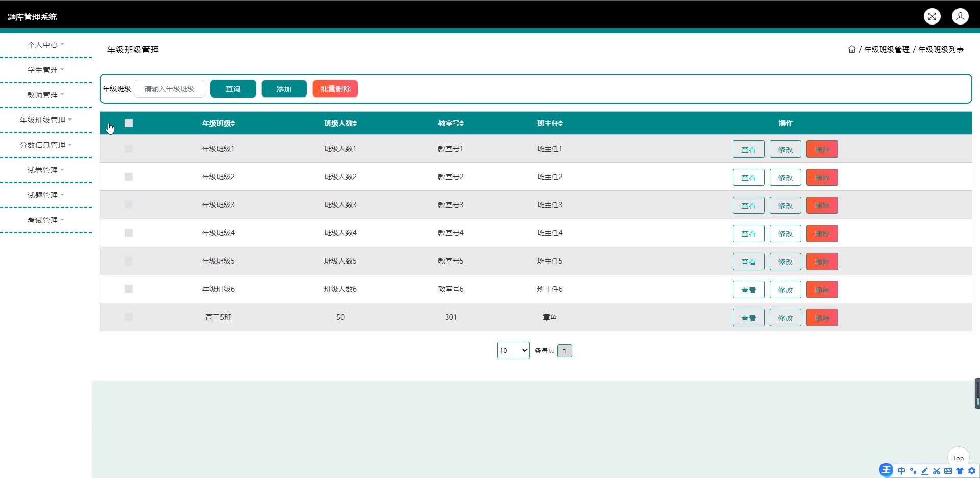Click 年级班级管理 breadcrumb link
The image size is (980, 478).
click(887, 49)
